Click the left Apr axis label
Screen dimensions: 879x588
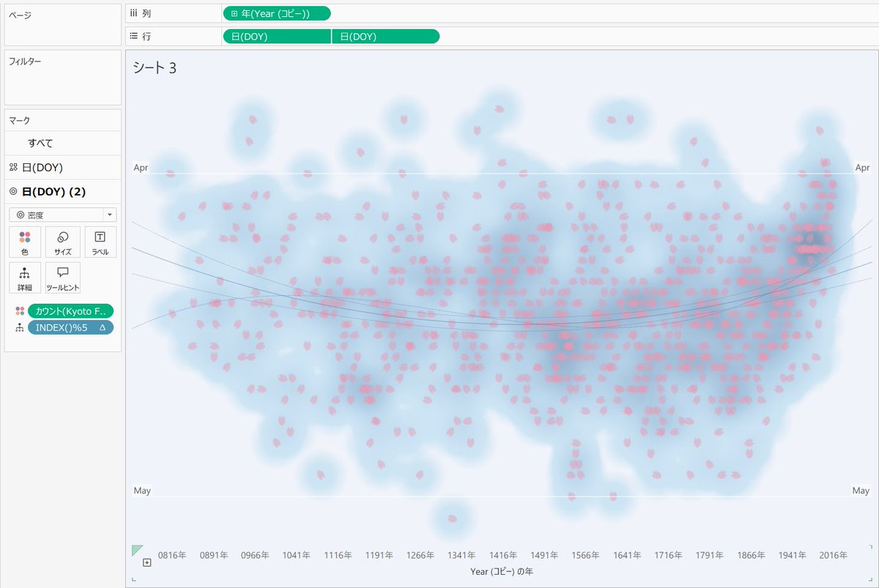point(141,168)
